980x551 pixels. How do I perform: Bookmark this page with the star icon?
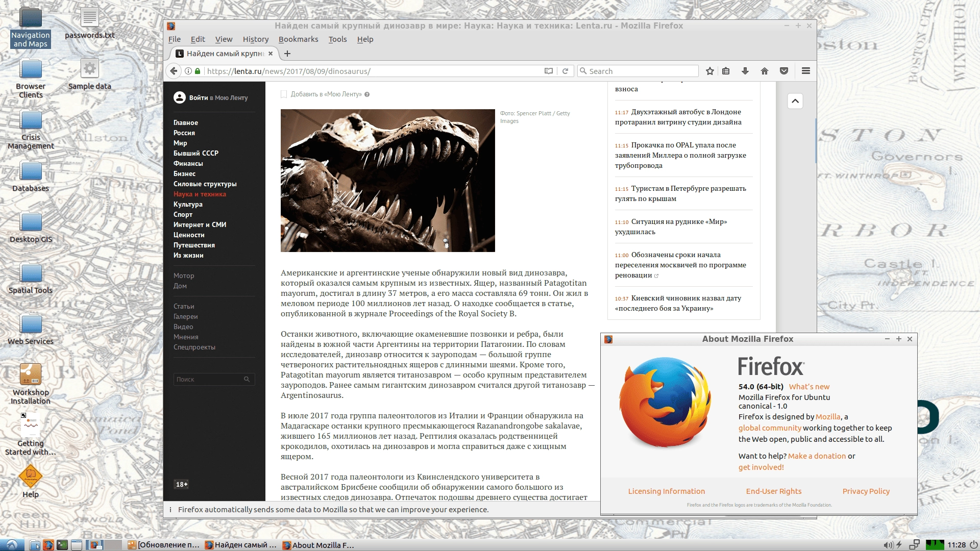pos(709,71)
